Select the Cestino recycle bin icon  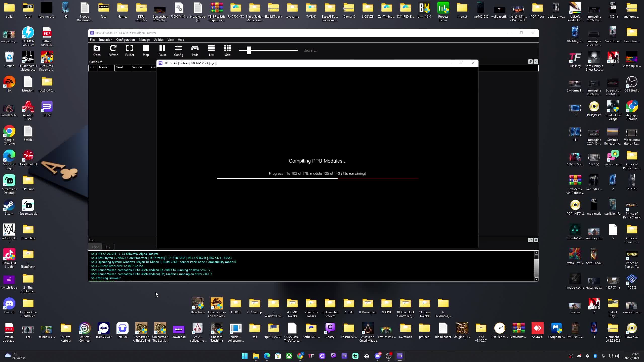click(x=9, y=60)
